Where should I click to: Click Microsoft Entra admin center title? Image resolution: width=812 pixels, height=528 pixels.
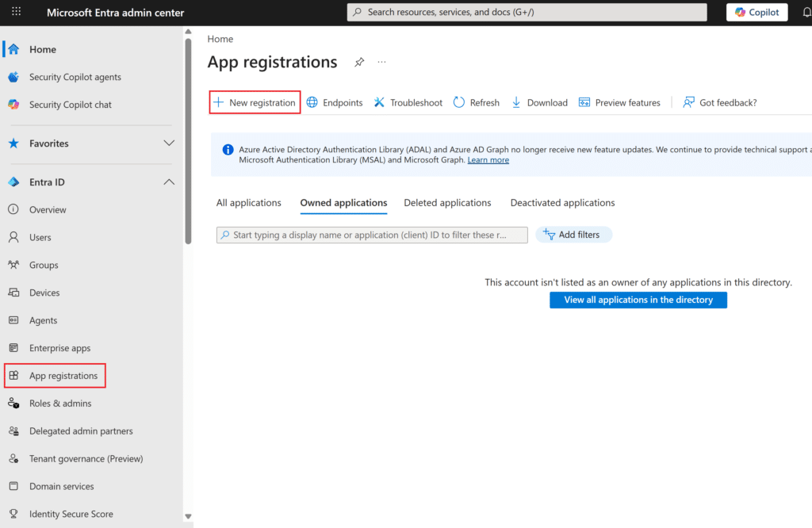click(116, 13)
